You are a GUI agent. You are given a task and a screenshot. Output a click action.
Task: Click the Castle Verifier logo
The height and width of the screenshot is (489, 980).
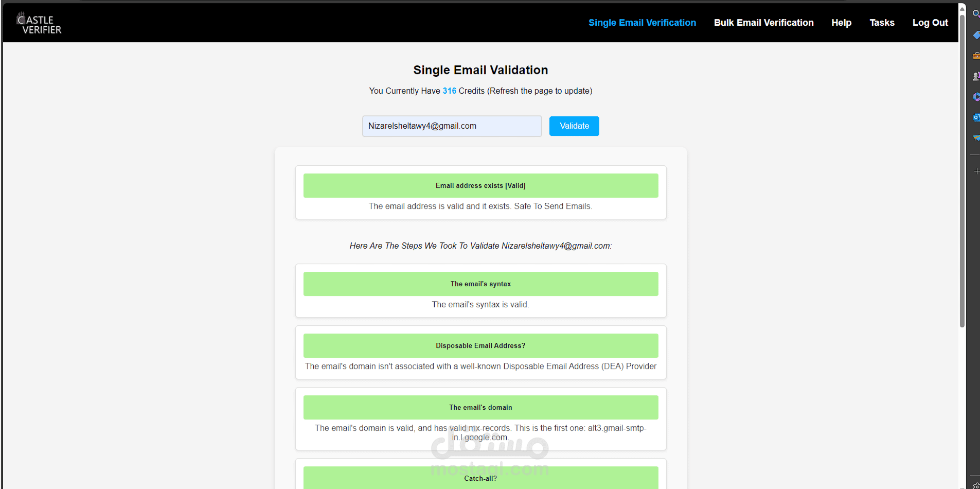(39, 23)
